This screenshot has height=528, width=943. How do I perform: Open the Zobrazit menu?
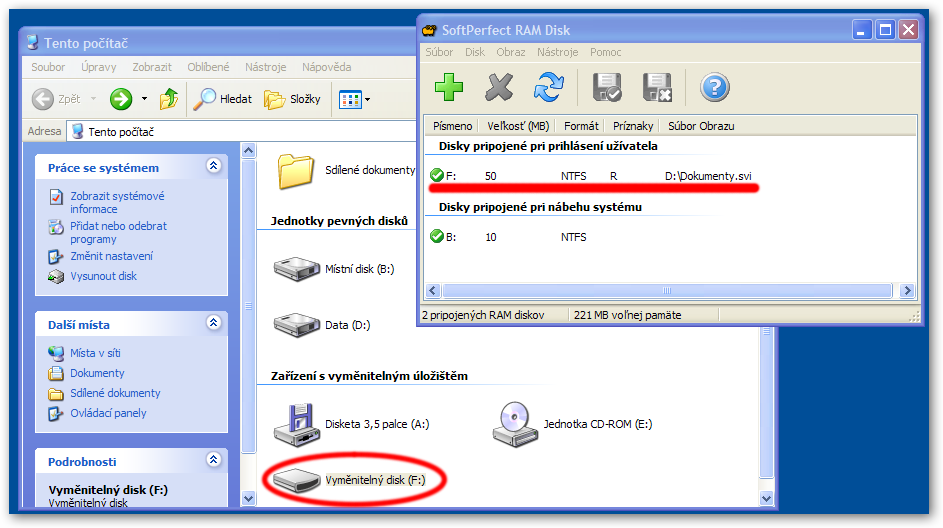[152, 67]
